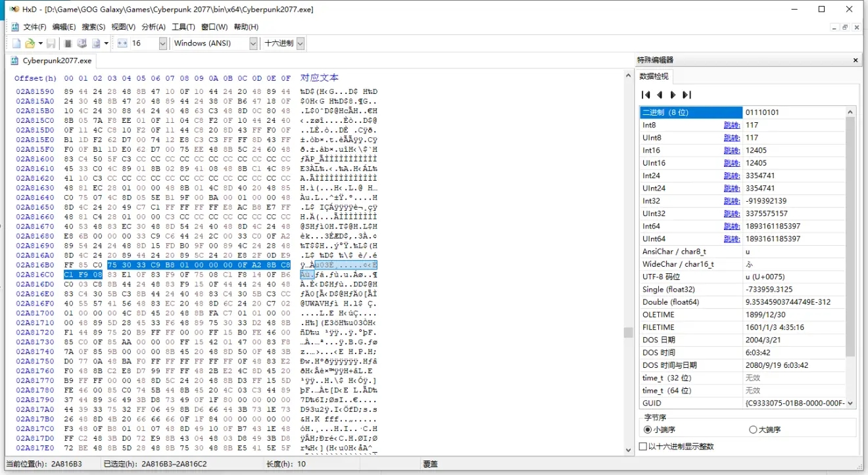The height and width of the screenshot is (475, 868).
Task: Open the 视图(V) menu
Action: point(123,27)
